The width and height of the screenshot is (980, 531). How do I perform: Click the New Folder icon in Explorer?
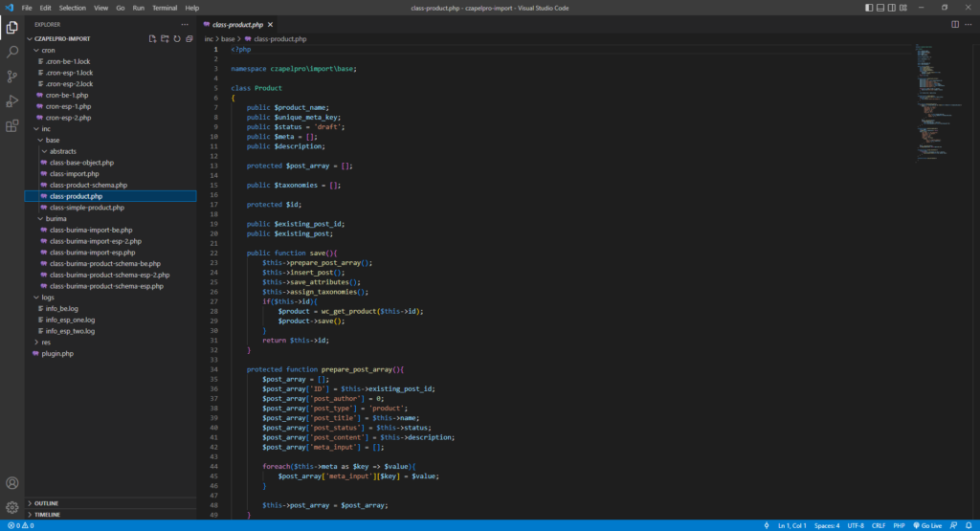[x=165, y=38]
